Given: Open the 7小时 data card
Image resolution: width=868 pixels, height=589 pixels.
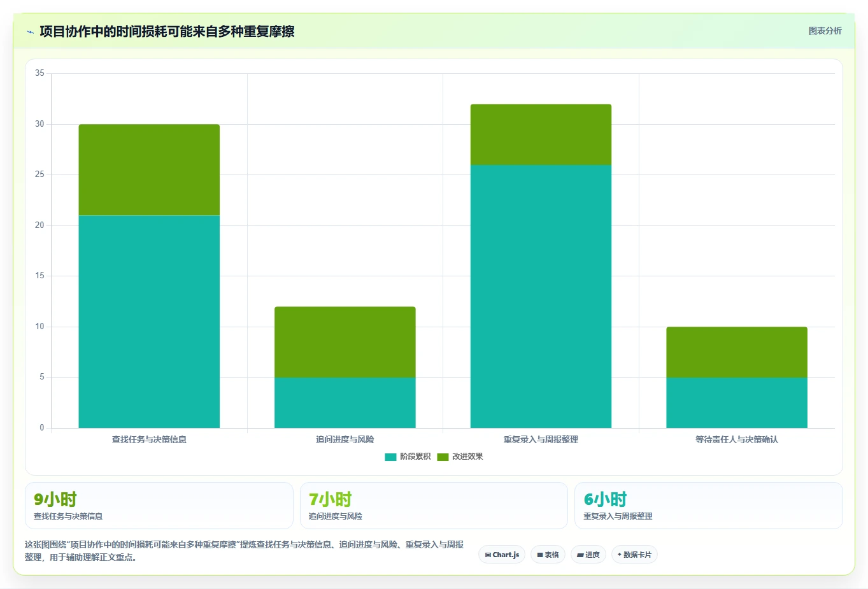Looking at the screenshot, I should (x=434, y=506).
